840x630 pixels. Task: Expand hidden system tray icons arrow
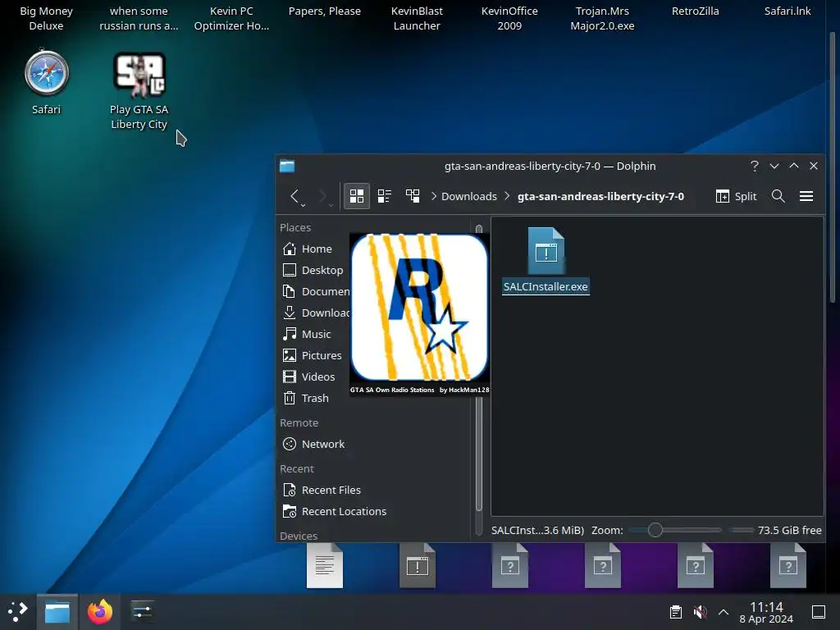[724, 612]
